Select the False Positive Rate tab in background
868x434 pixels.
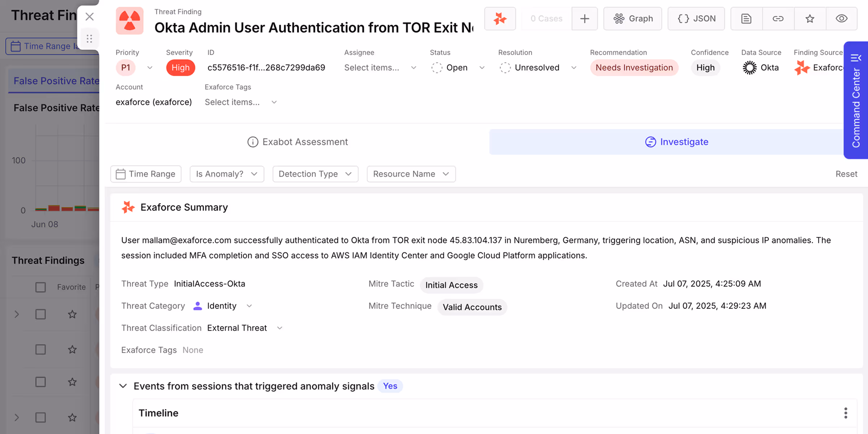pos(54,81)
